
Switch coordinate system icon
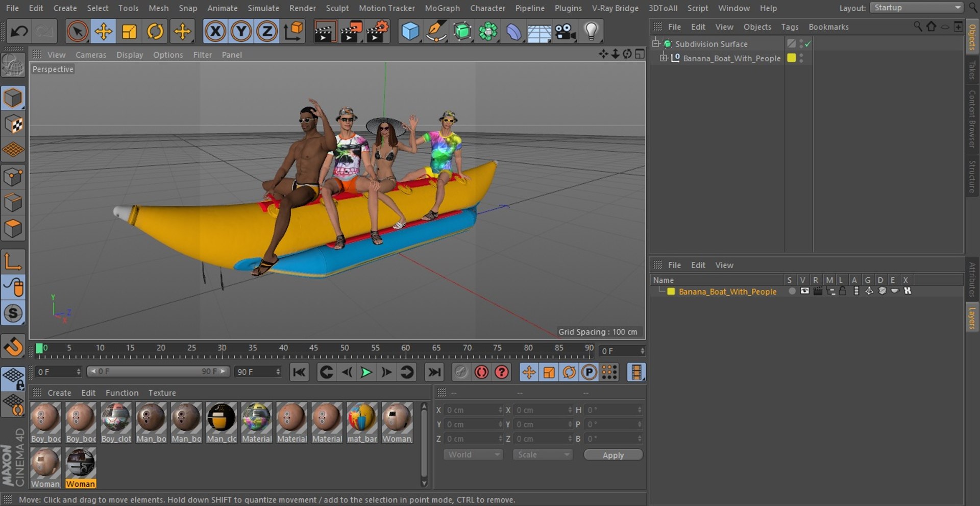coord(293,32)
